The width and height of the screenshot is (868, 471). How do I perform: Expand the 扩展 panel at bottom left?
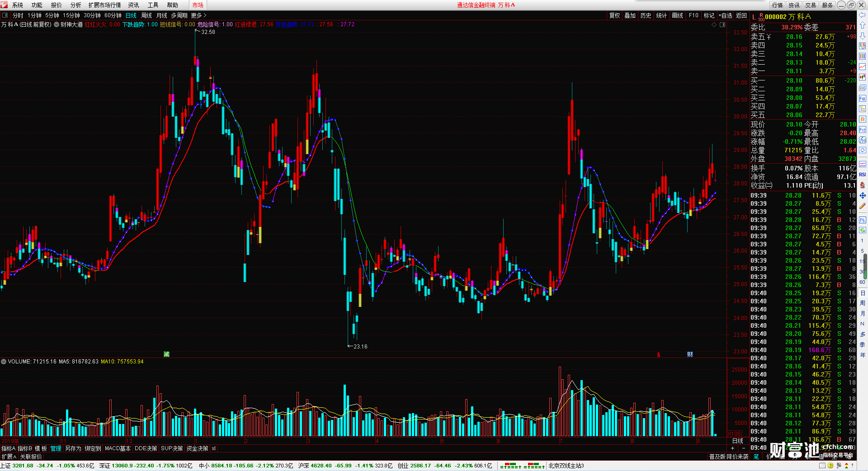click(x=9, y=457)
